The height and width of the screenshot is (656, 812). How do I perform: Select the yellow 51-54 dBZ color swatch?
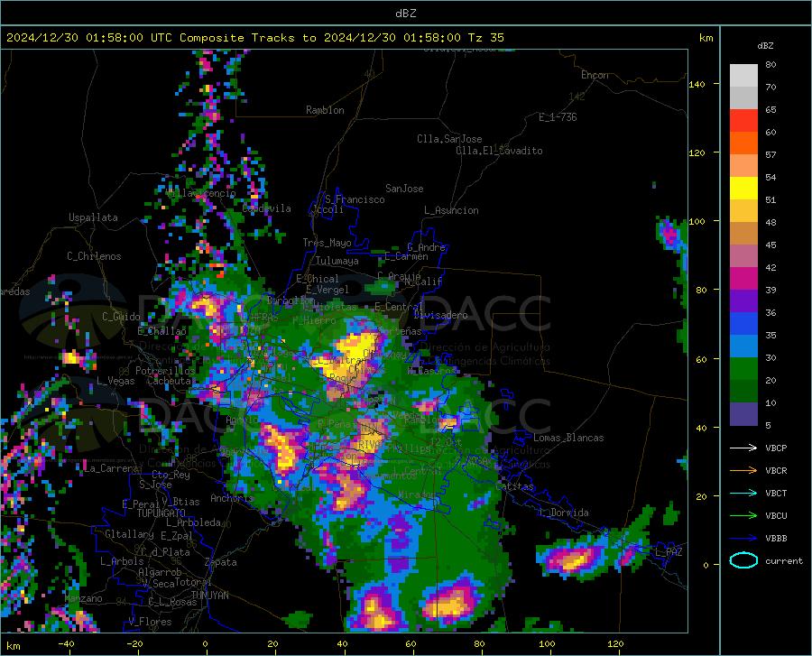point(743,189)
